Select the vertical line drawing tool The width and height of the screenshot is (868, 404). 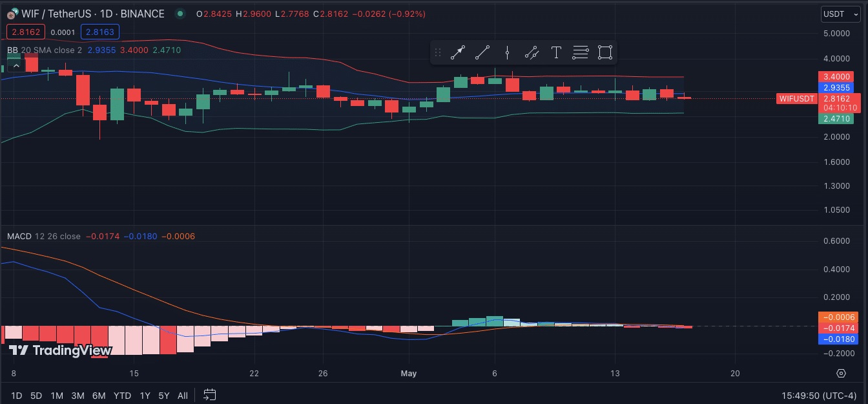[507, 52]
